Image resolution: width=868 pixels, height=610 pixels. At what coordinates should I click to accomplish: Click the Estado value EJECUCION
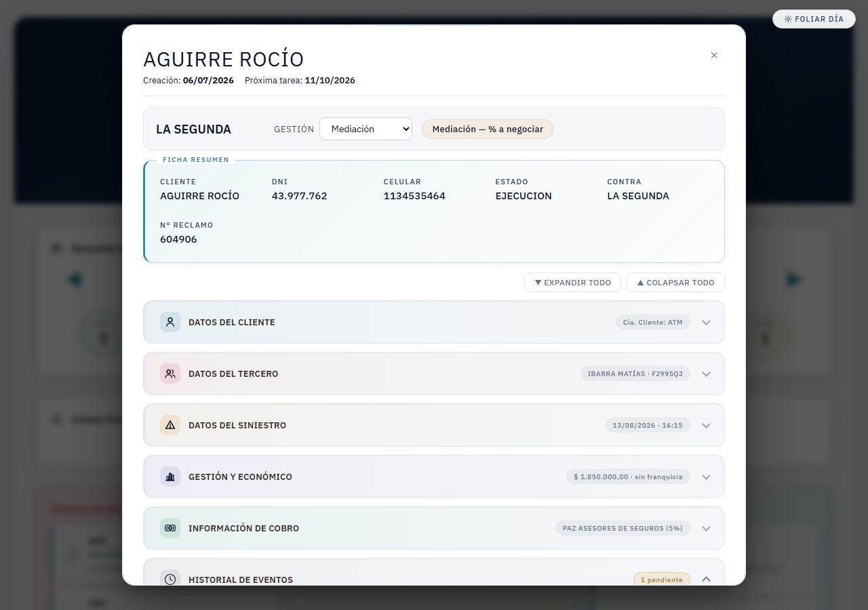point(524,196)
